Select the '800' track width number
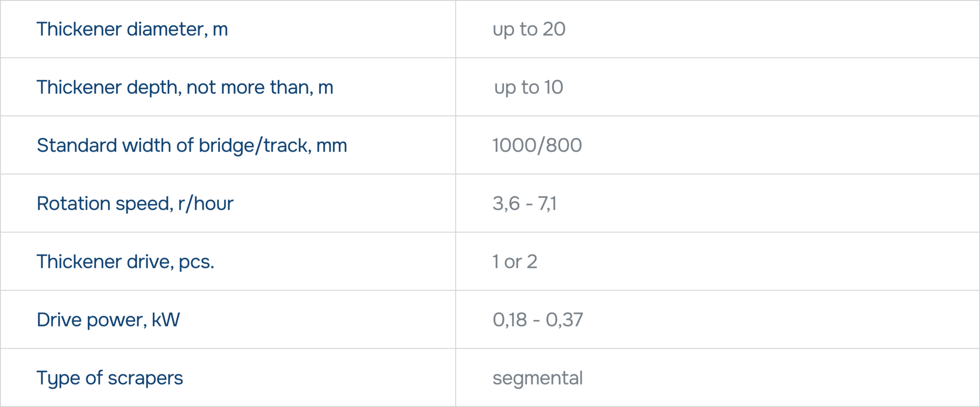980x407 pixels. [x=564, y=145]
